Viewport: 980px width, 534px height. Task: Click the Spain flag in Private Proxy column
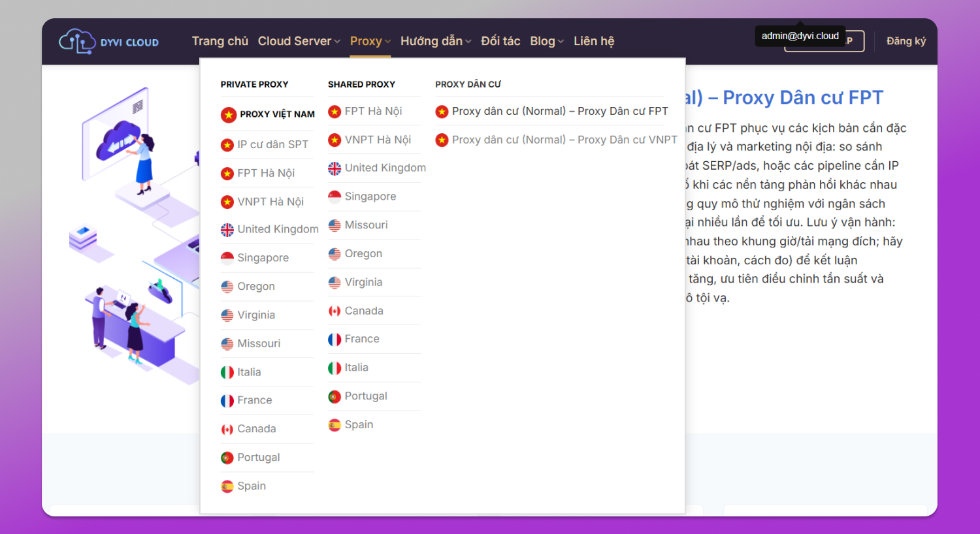227,486
